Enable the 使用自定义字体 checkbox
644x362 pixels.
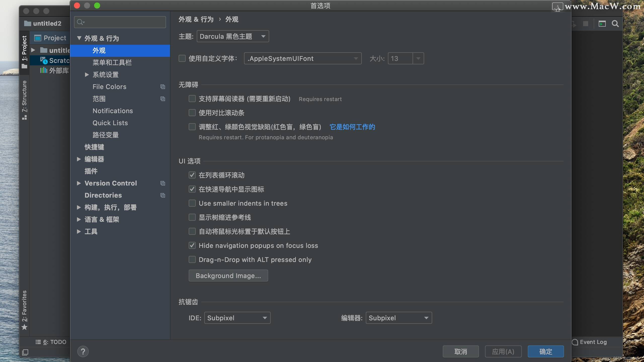click(x=182, y=58)
